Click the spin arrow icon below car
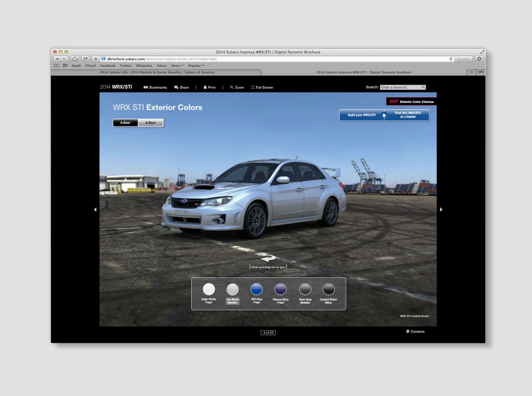 pos(268,259)
